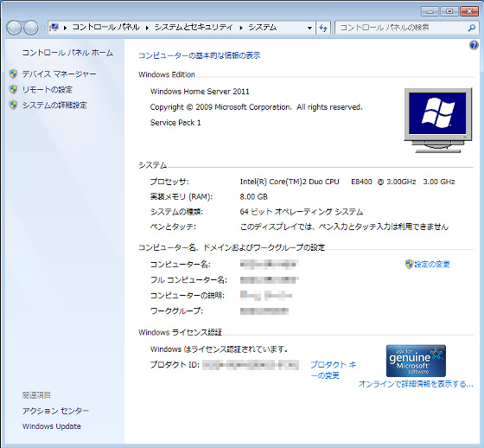Select the システム breadcrumb

(x=263, y=28)
